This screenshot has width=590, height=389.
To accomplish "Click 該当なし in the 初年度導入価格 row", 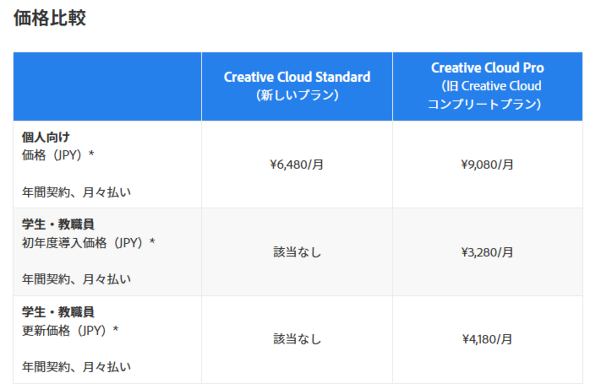I will pyautogui.click(x=297, y=252).
